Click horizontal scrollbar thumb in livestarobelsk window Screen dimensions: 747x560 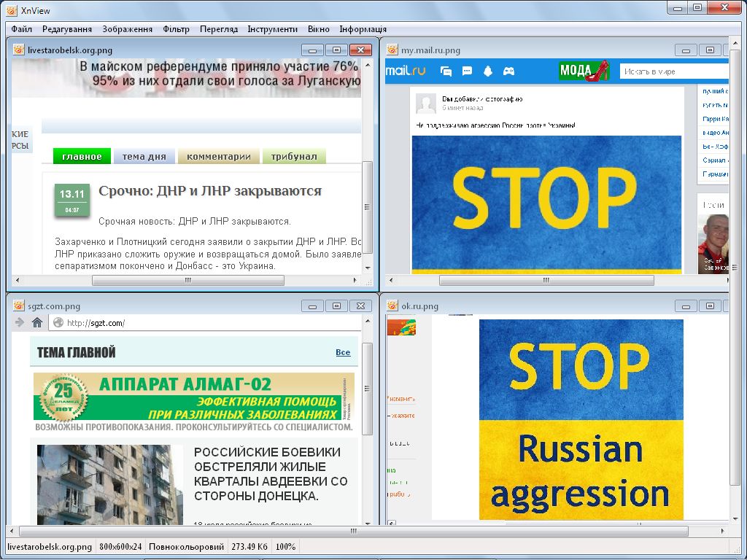[188, 281]
